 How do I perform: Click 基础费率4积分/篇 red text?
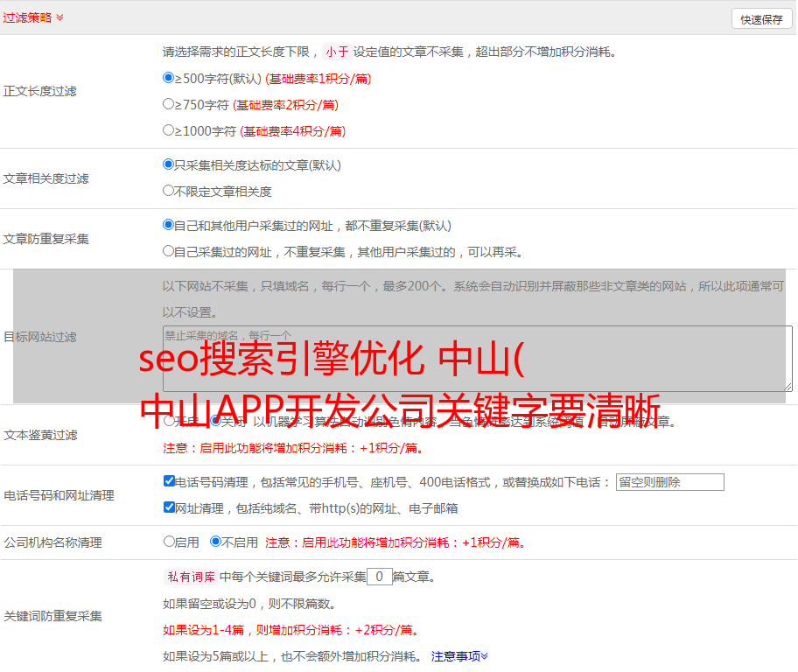pos(292,131)
